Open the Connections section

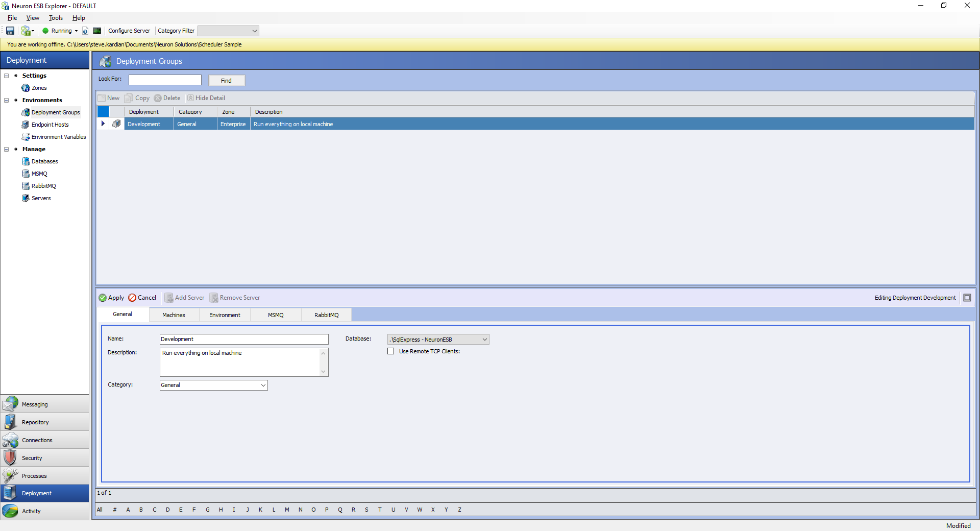click(45, 440)
